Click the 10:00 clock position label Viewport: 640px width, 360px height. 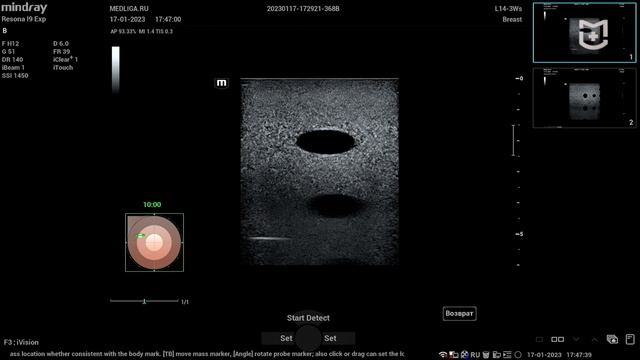152,204
